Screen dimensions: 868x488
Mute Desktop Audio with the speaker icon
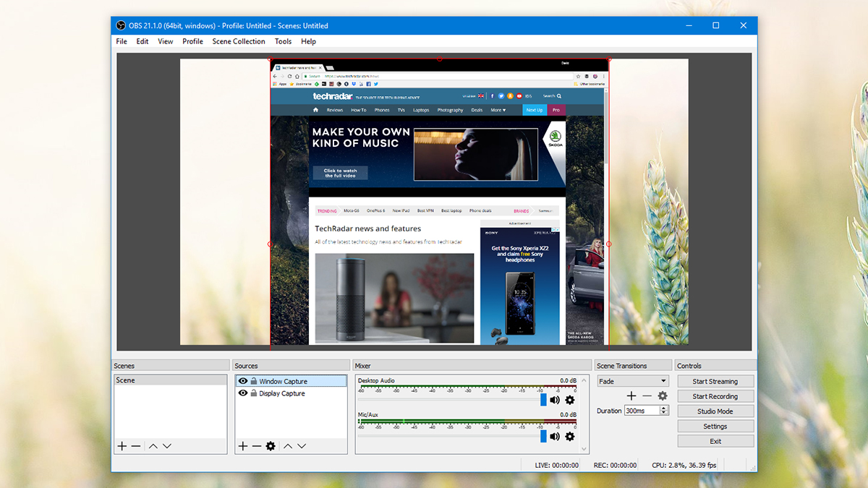(x=555, y=400)
